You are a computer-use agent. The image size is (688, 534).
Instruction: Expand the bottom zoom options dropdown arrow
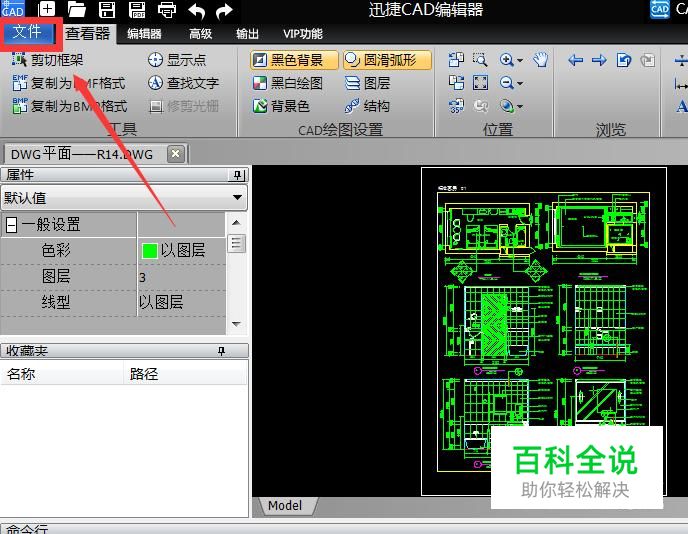520,106
